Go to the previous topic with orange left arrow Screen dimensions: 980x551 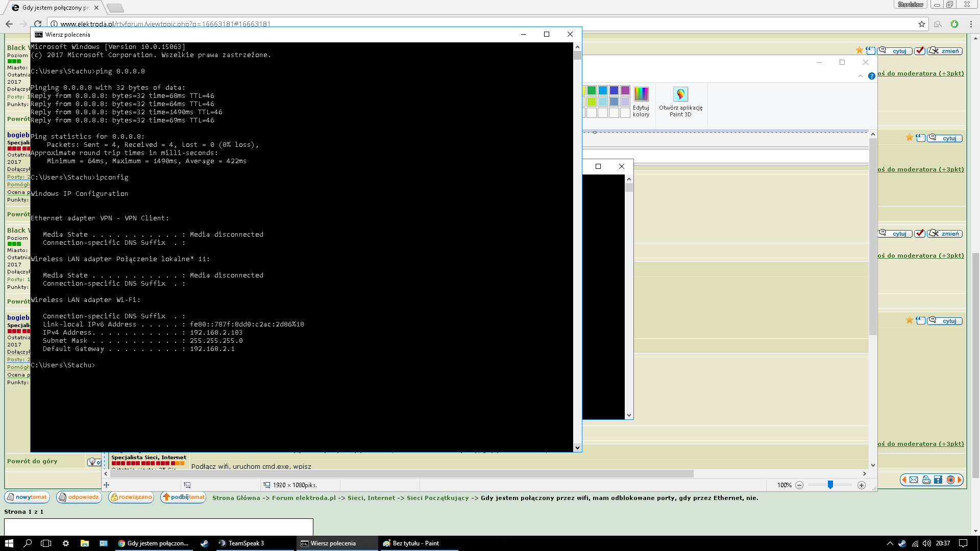(904, 480)
